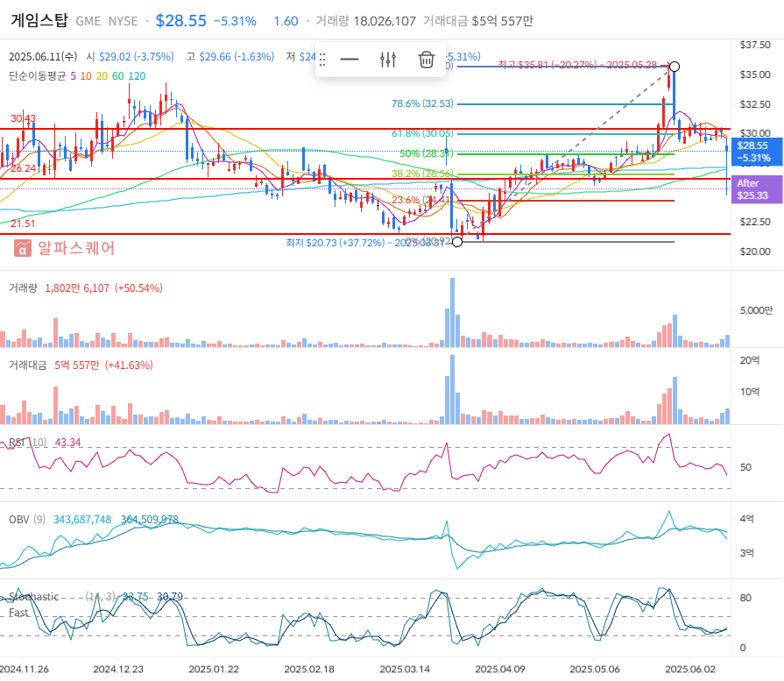Image resolution: width=784 pixels, height=681 pixels.
Task: Click the $37.50 price axis label
Action: click(x=755, y=45)
